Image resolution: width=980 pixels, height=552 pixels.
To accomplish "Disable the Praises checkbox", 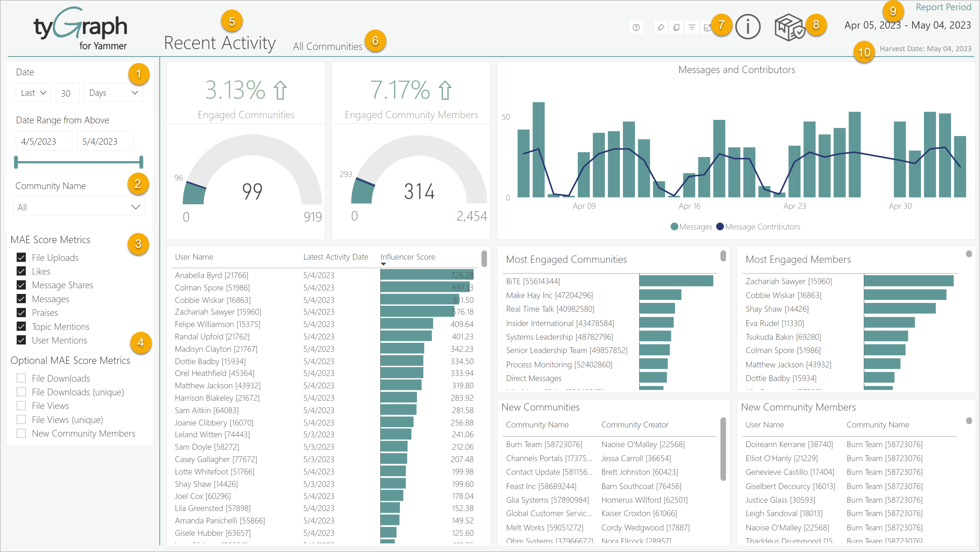I will click(x=21, y=313).
